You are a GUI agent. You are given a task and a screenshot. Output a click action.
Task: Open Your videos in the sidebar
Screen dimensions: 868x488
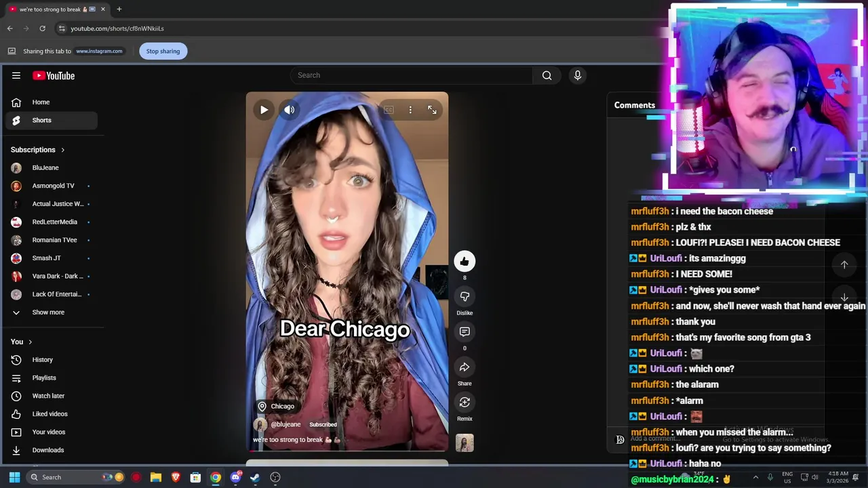(52, 432)
